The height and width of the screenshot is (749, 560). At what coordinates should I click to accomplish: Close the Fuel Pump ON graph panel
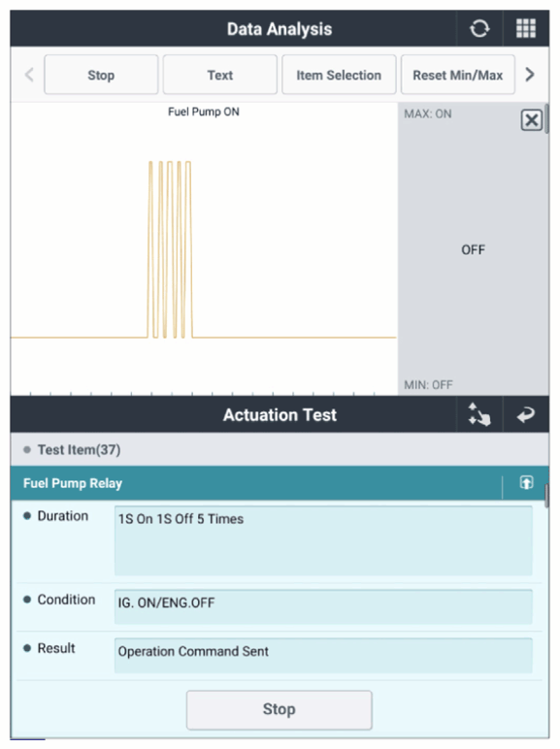531,120
